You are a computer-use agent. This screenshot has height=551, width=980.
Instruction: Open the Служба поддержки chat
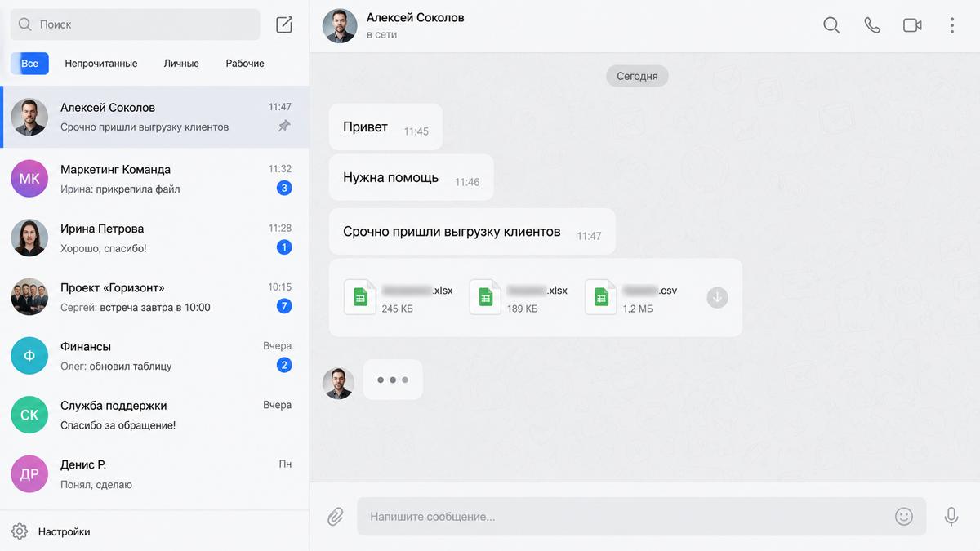click(154, 415)
